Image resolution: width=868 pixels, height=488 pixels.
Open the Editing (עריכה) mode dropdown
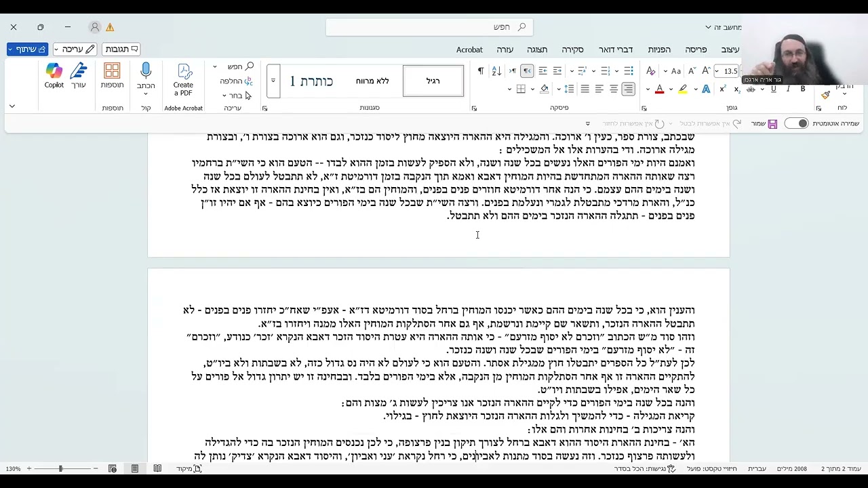pyautogui.click(x=75, y=49)
